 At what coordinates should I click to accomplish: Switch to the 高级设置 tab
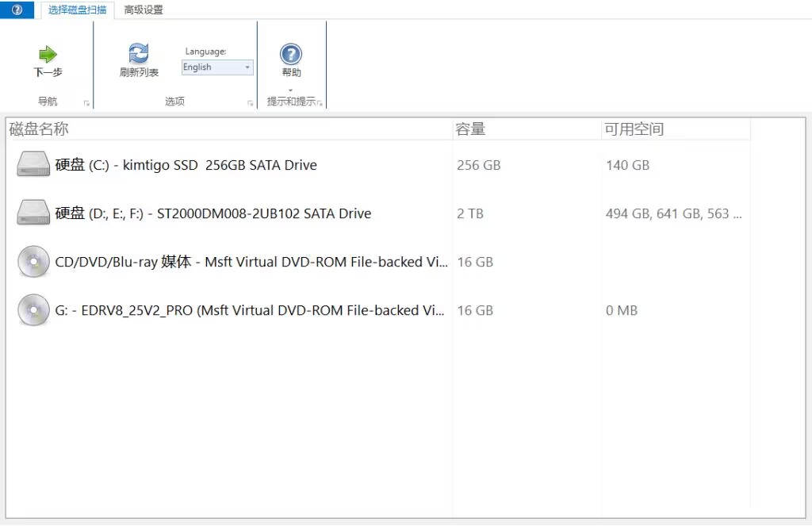[144, 10]
